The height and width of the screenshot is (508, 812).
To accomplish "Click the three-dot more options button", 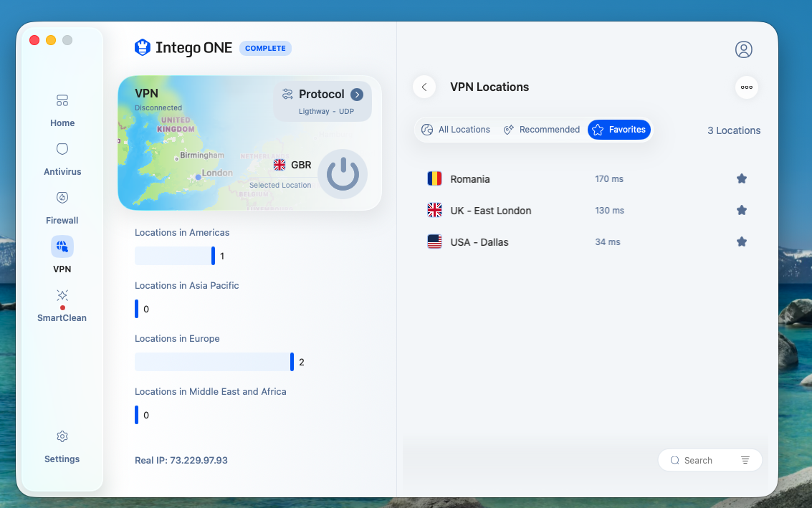I will tap(746, 87).
